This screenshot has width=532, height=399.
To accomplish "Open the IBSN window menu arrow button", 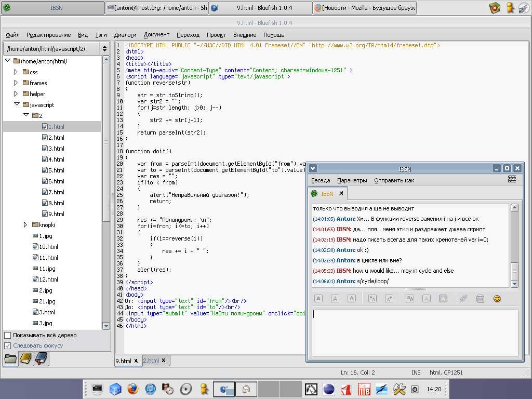I will 313,168.
